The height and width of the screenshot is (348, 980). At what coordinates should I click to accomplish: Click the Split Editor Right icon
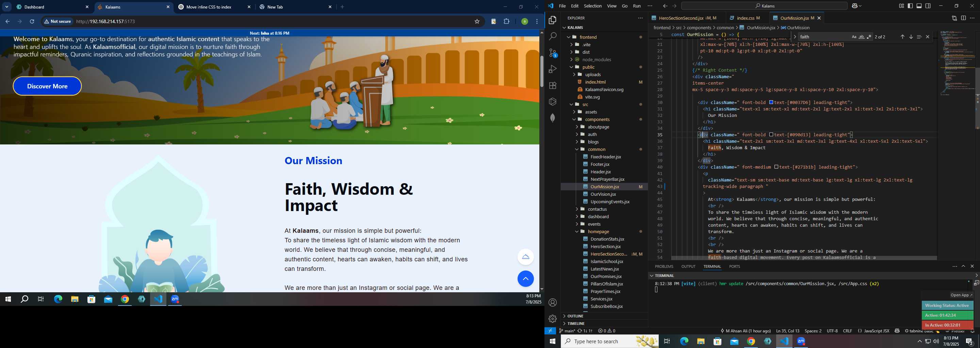click(963, 18)
